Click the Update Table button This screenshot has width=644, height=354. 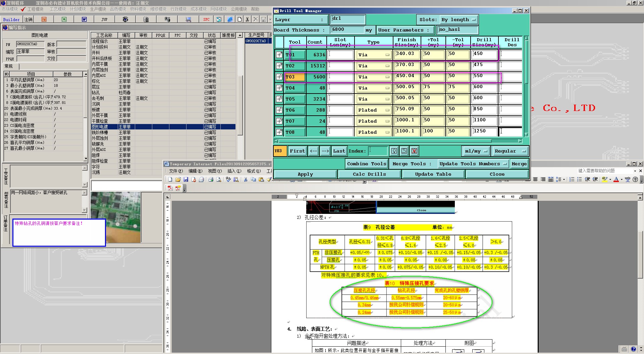[433, 174]
